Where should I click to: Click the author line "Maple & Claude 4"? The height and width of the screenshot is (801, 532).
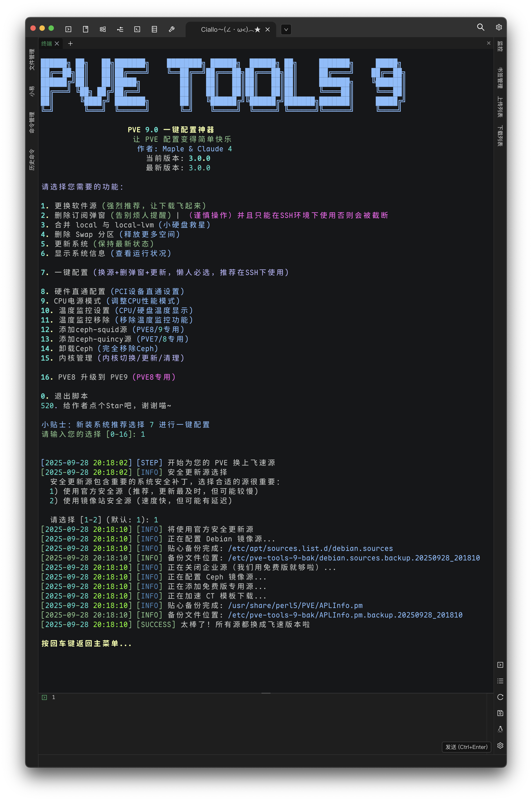[x=197, y=149]
